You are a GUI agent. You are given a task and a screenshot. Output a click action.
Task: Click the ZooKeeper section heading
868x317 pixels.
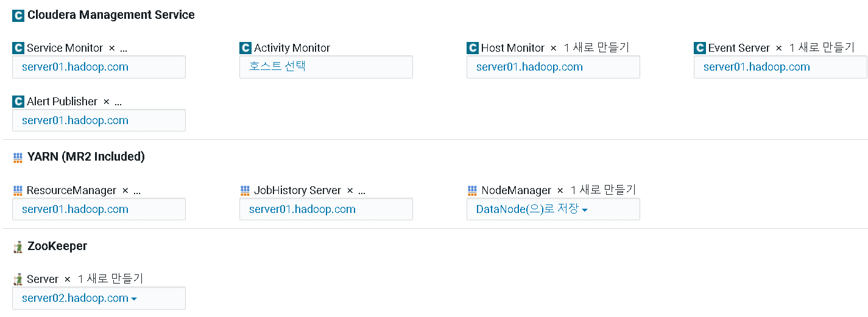57,246
